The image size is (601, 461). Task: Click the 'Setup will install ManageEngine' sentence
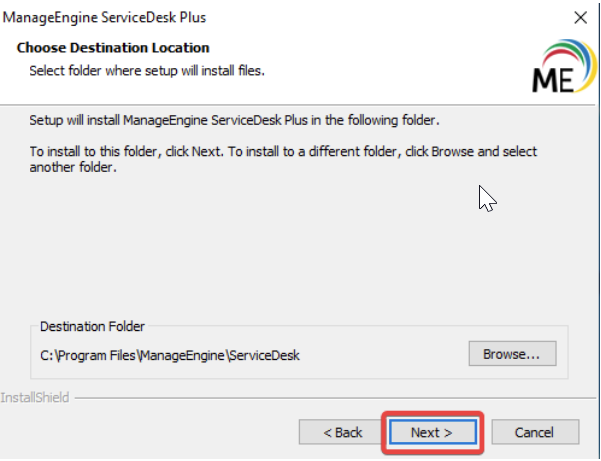[235, 120]
